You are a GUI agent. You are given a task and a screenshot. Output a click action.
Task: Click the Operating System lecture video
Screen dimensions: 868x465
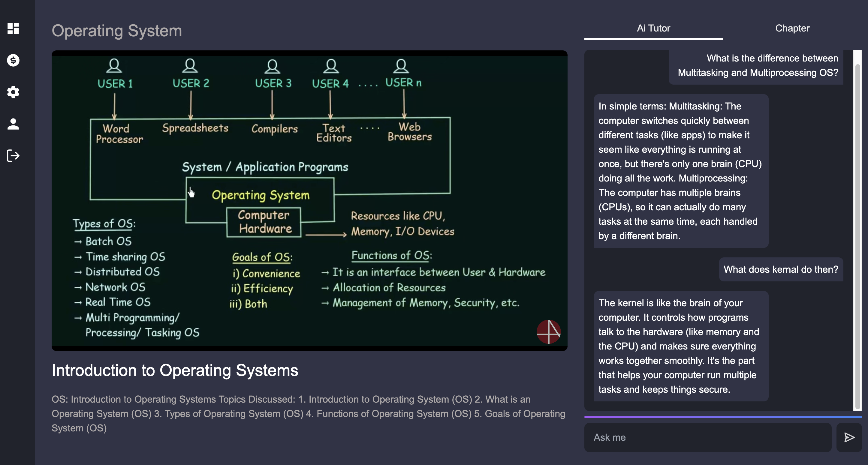coord(309,200)
